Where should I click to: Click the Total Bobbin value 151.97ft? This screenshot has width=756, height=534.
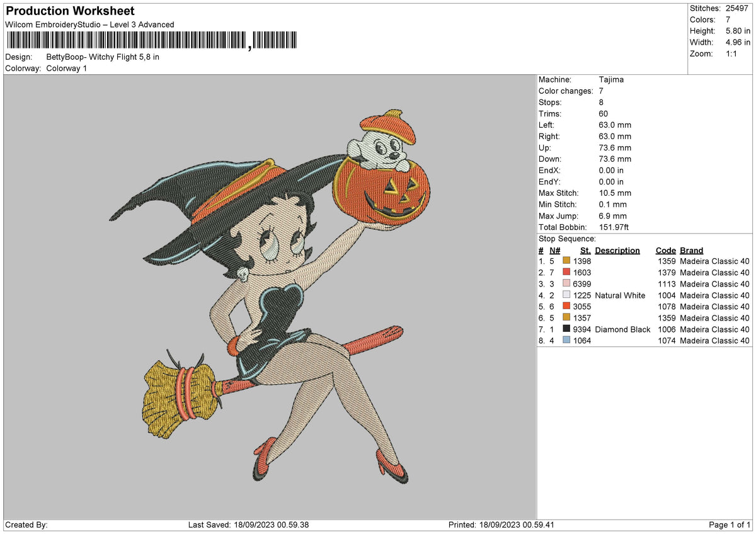coord(614,227)
